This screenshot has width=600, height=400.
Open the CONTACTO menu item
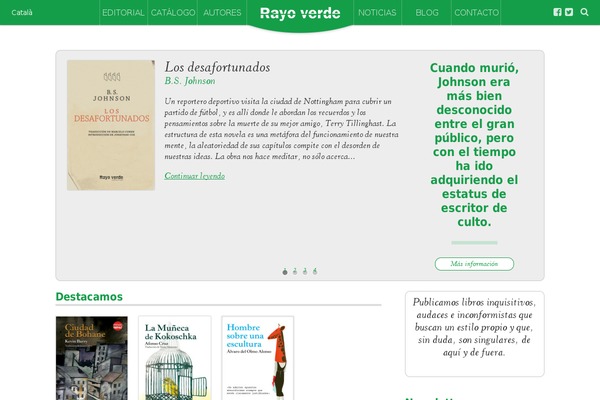476,13
